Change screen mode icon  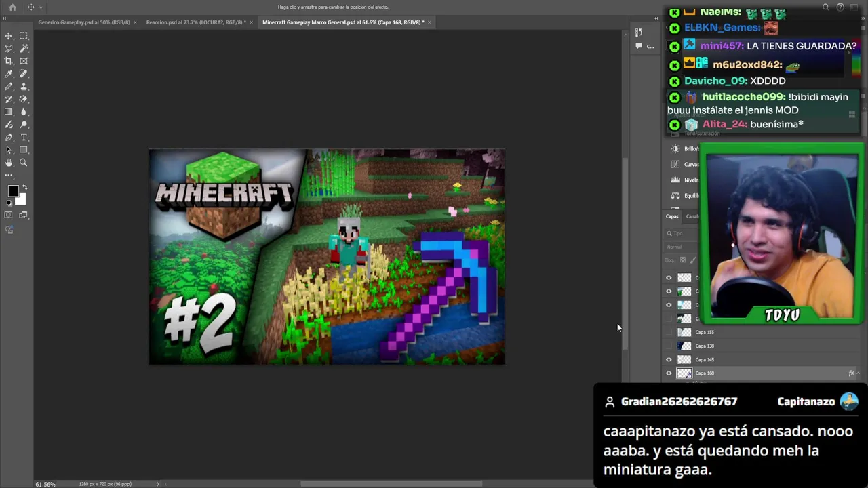pos(24,215)
